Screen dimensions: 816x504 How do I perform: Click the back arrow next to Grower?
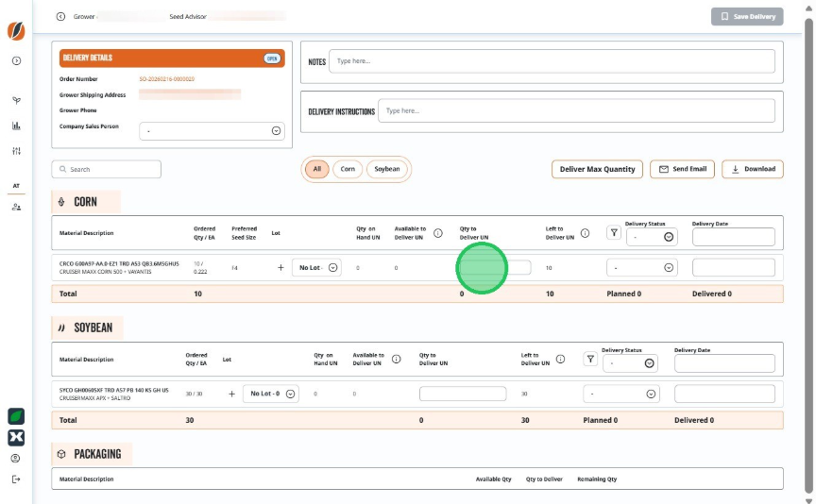pyautogui.click(x=60, y=17)
